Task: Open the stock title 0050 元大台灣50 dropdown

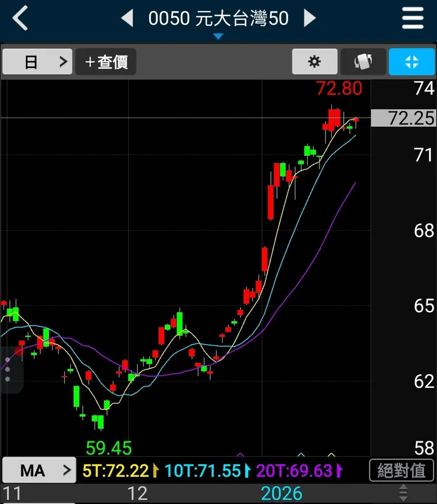Action: click(x=218, y=19)
